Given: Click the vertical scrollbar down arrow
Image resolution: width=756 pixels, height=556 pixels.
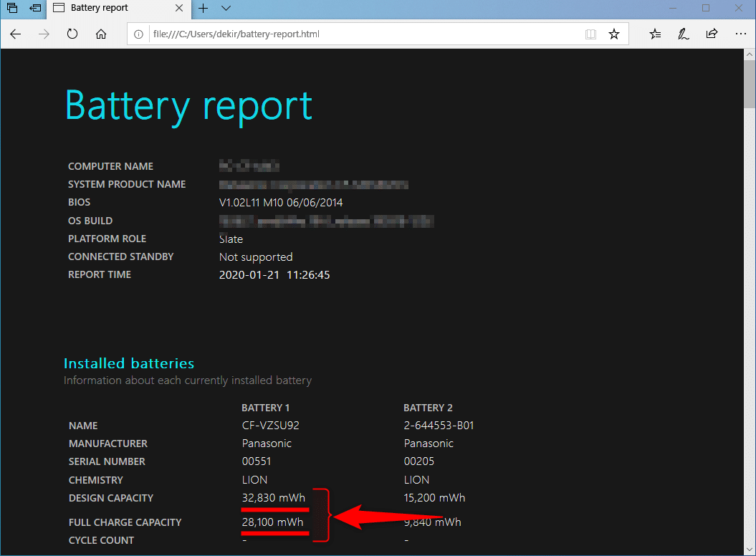Looking at the screenshot, I should [750, 550].
